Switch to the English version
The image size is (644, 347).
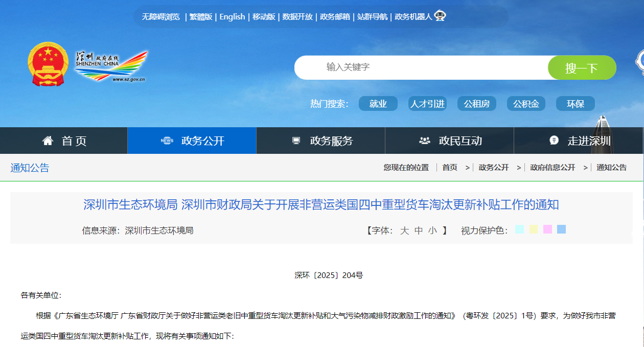tap(232, 17)
